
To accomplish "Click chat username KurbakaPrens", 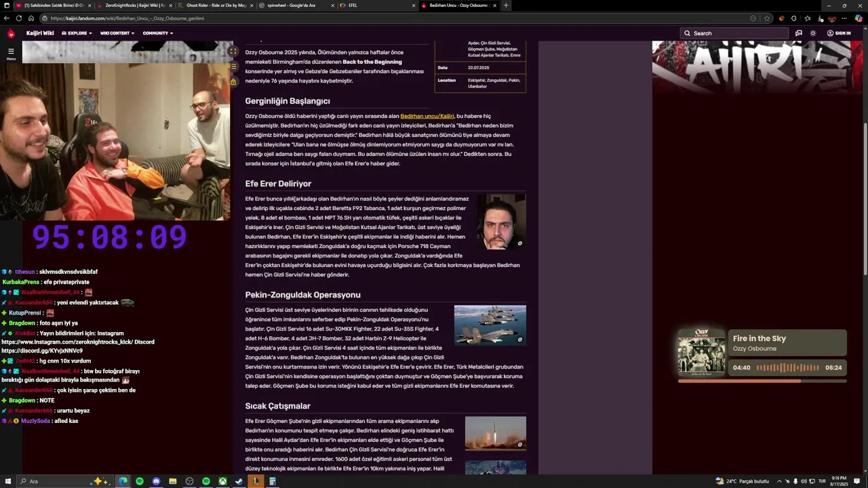I will click(21, 282).
